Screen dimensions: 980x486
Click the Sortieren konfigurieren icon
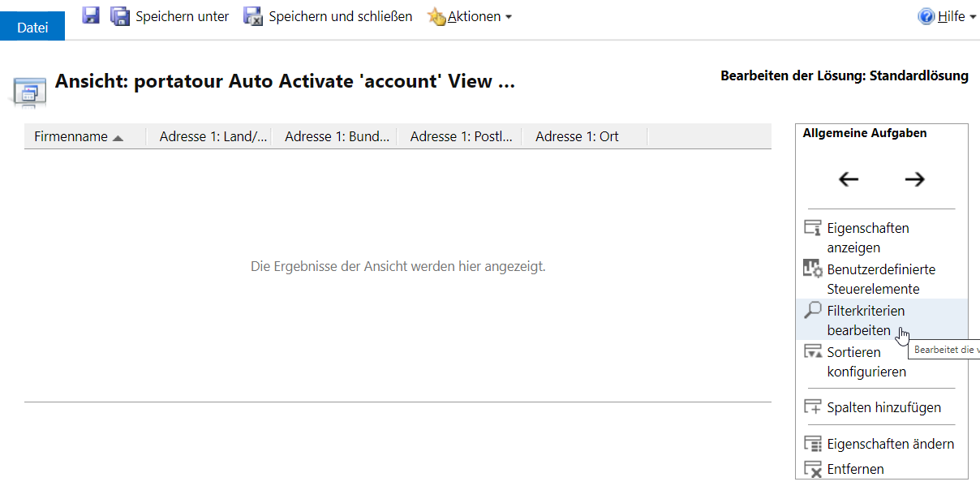click(x=812, y=352)
